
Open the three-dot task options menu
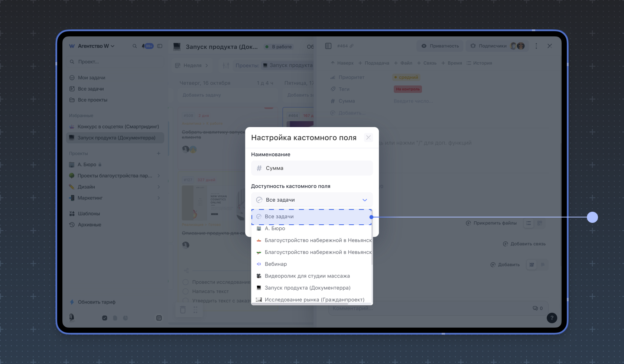[x=536, y=46]
